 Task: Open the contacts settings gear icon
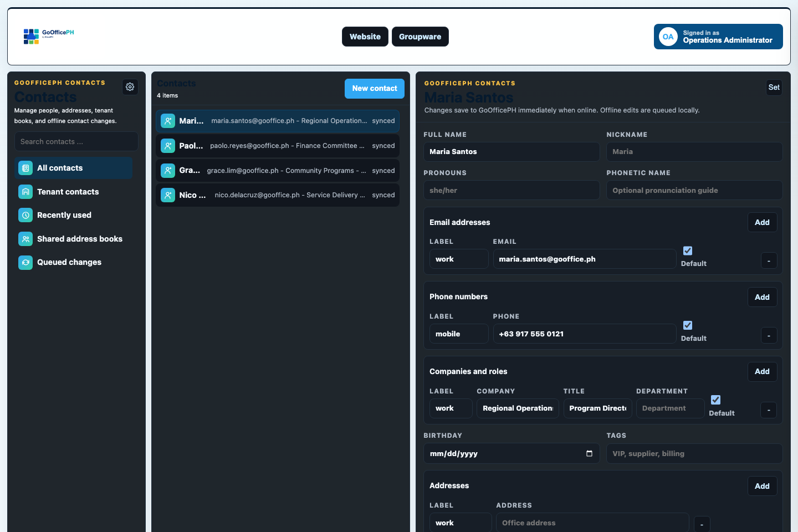pos(130,87)
